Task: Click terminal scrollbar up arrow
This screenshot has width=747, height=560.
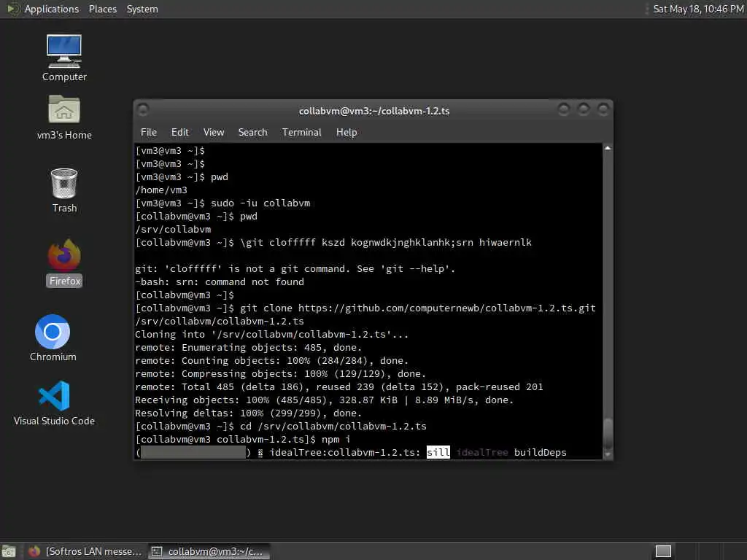Action: 608,148
